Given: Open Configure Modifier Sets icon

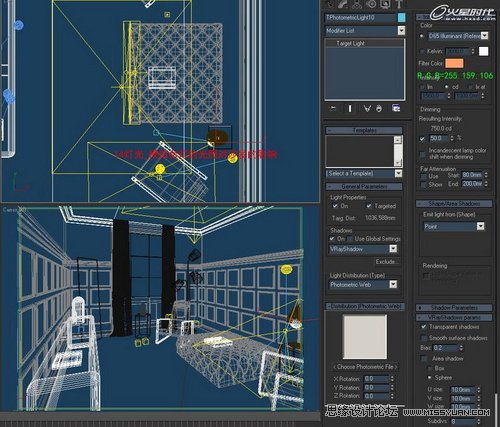Looking at the screenshot, I should [396, 108].
